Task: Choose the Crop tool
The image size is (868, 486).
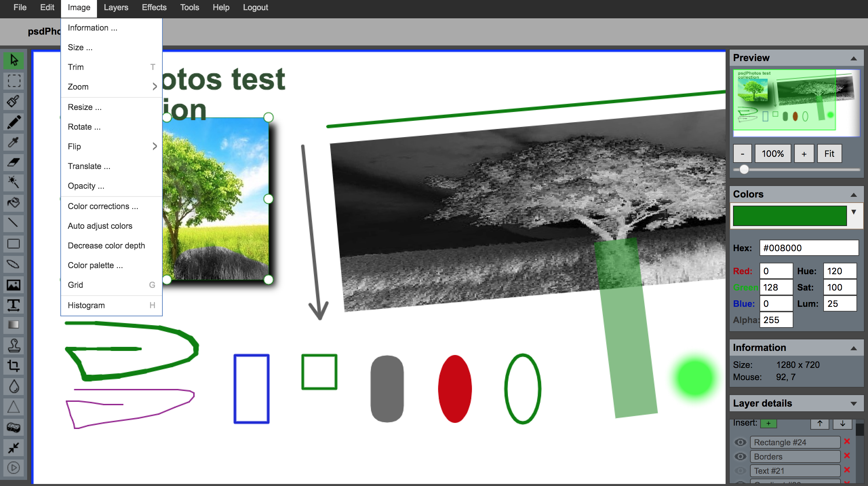Action: pyautogui.click(x=14, y=366)
